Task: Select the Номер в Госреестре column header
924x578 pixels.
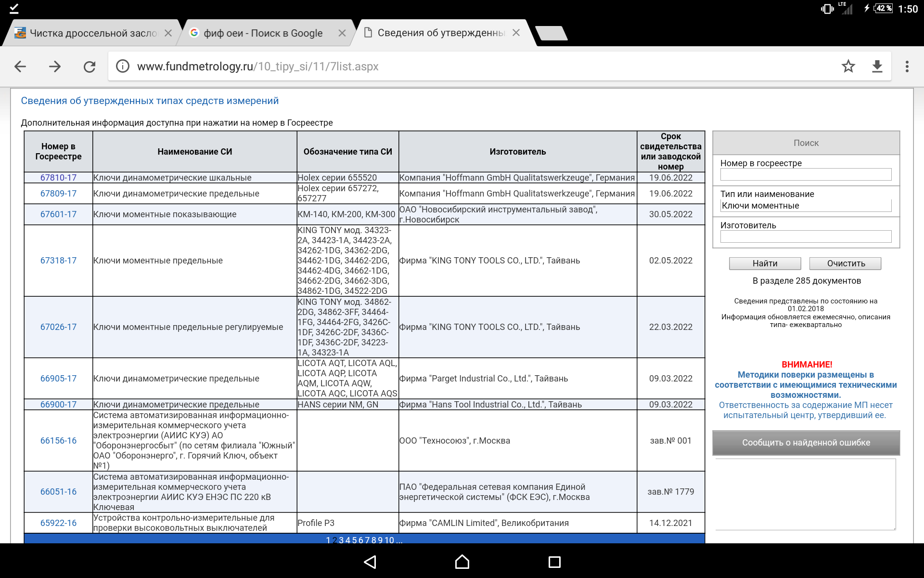Action: coord(58,152)
